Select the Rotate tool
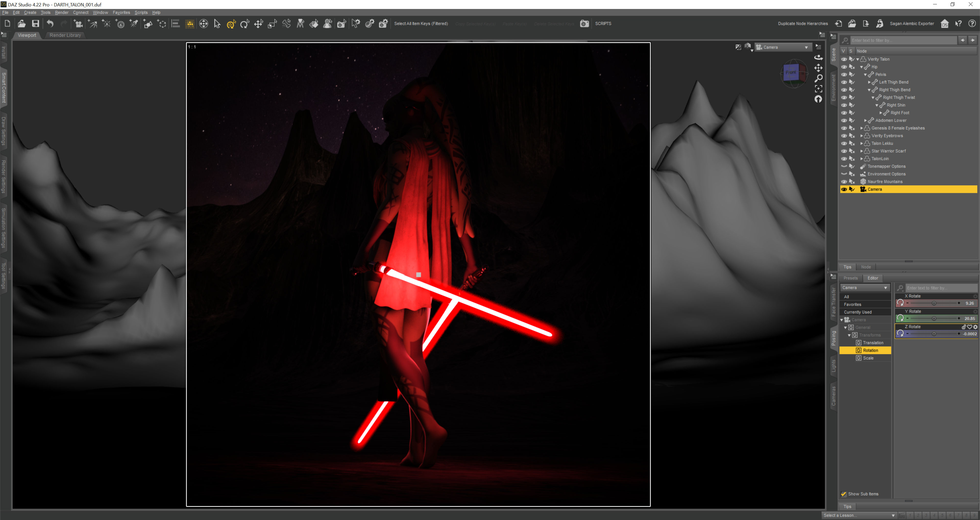The height and width of the screenshot is (520, 980). [245, 23]
